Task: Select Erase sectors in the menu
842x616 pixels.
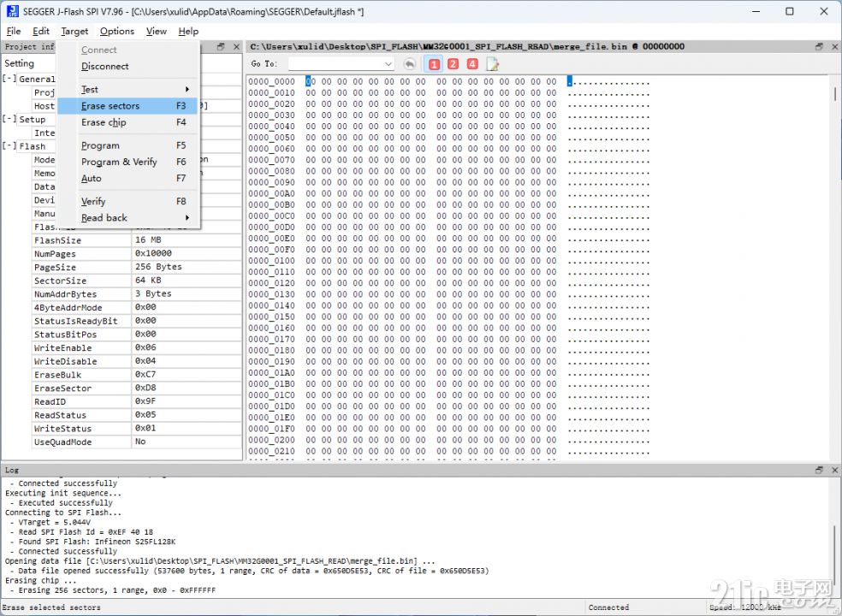Action: [127, 106]
